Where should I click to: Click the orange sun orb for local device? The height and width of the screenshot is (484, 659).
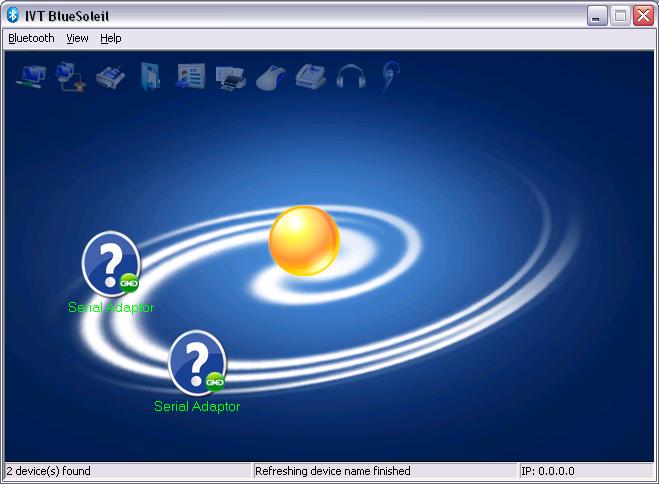(x=304, y=241)
